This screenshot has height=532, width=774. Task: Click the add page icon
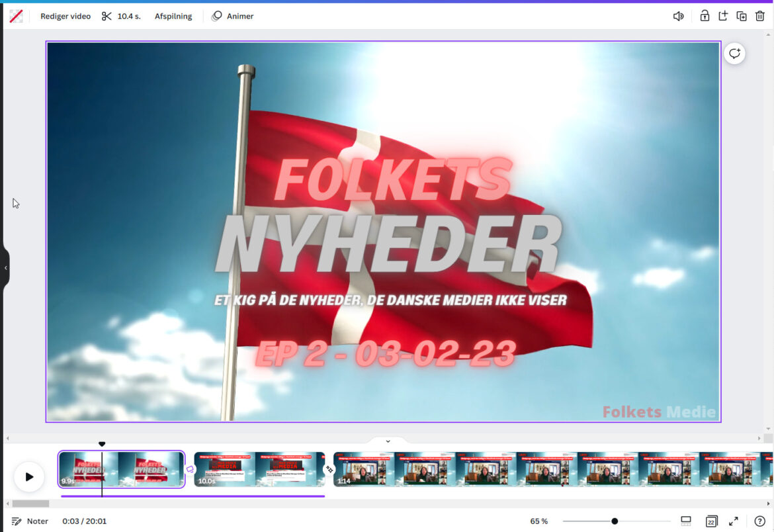pyautogui.click(x=723, y=17)
